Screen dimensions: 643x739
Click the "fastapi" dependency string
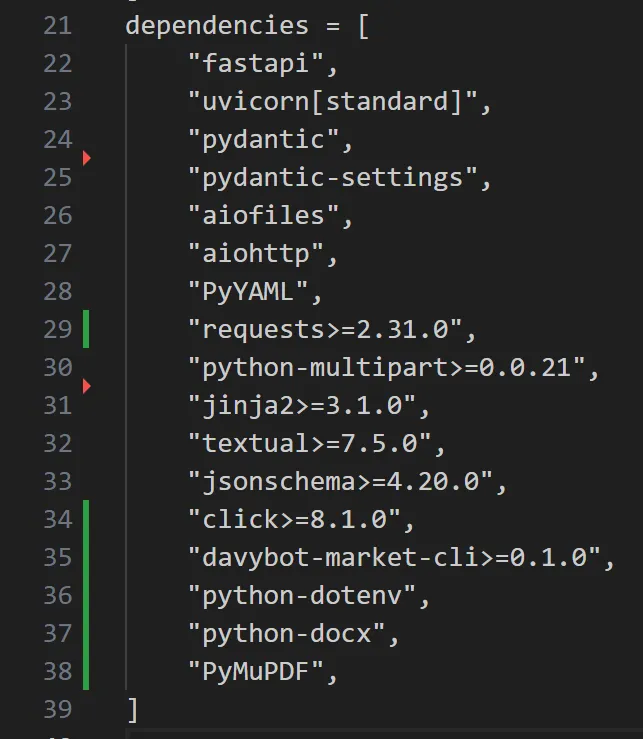(256, 64)
